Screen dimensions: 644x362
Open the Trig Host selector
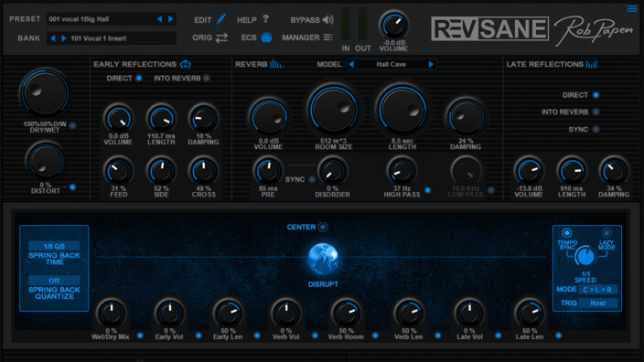pyautogui.click(x=597, y=303)
